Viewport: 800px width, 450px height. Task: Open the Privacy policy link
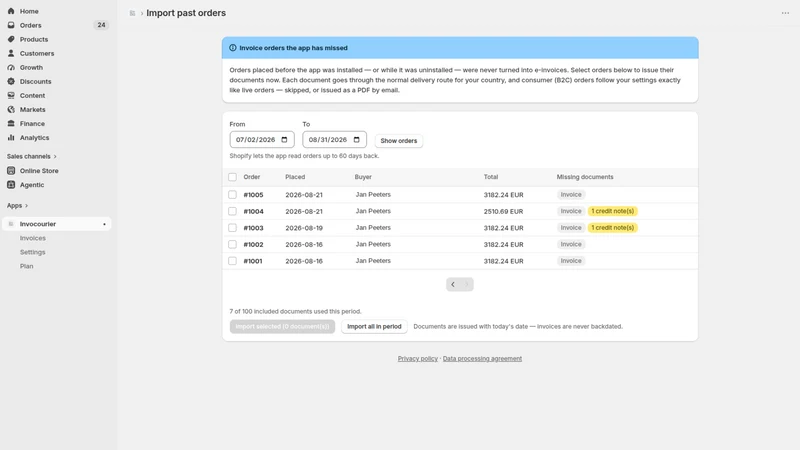pyautogui.click(x=418, y=359)
